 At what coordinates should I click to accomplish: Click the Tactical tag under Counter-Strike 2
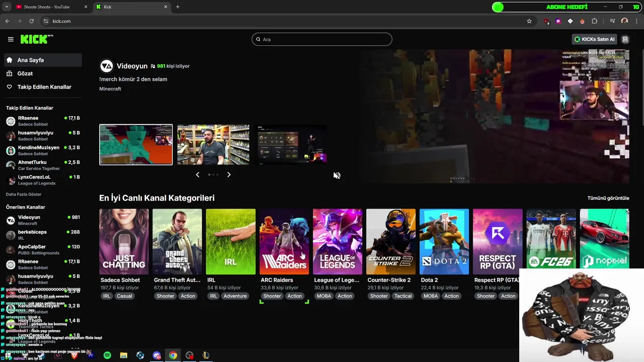point(403,296)
